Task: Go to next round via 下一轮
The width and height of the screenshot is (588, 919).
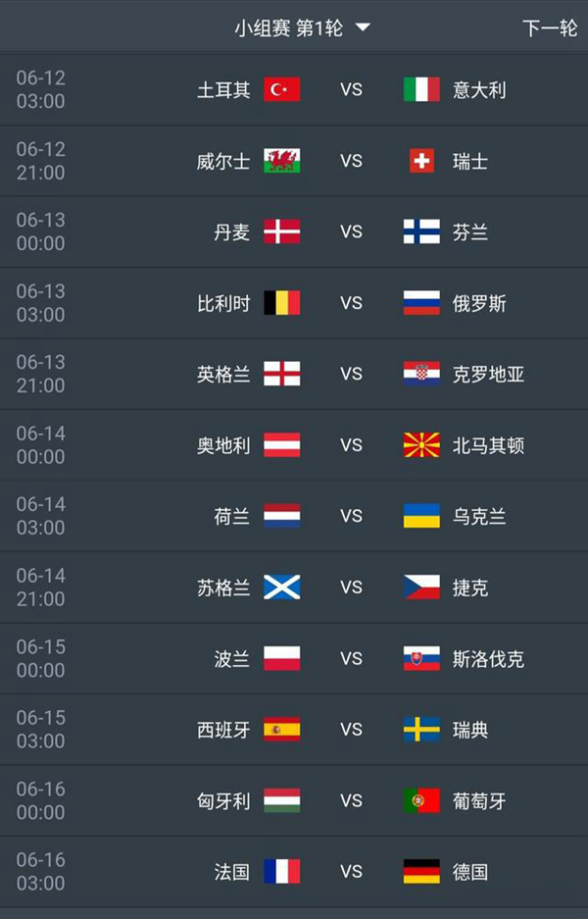Action: coord(549,27)
